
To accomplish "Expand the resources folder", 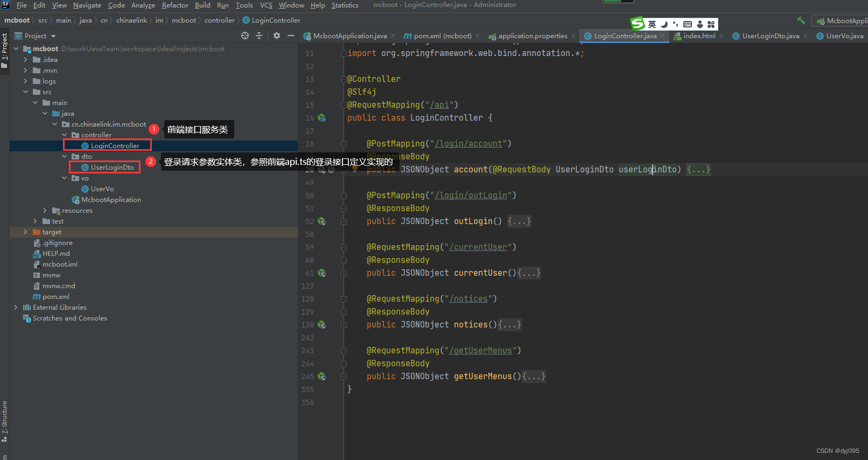I will (45, 211).
